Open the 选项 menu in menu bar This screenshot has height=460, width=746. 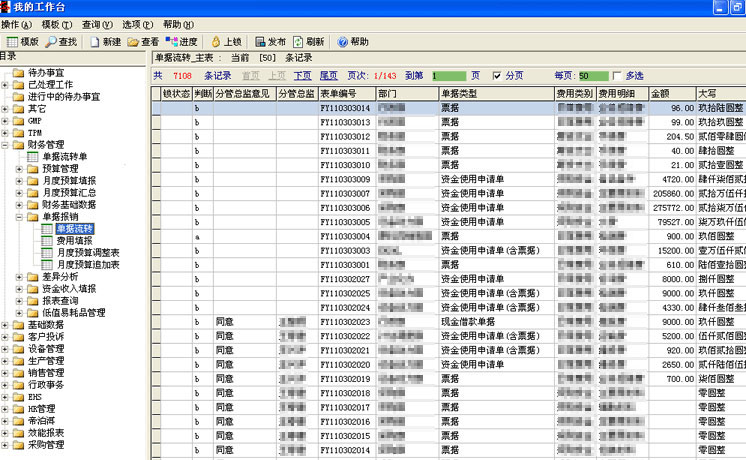pos(137,24)
